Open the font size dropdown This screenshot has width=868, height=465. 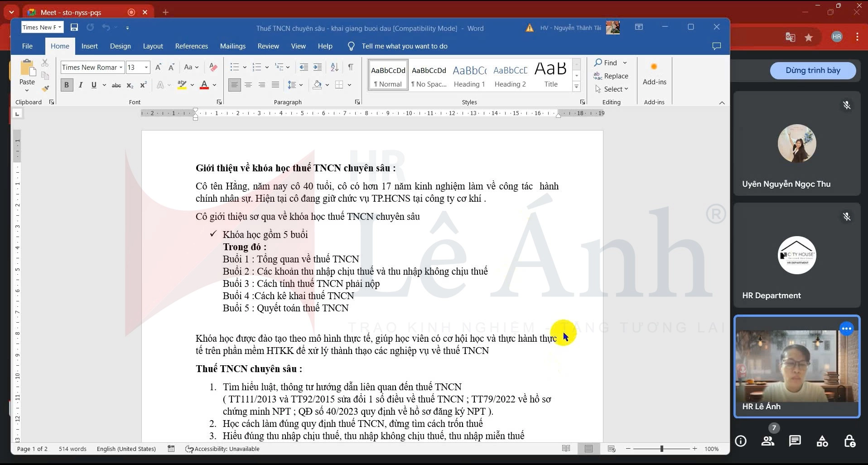click(146, 68)
